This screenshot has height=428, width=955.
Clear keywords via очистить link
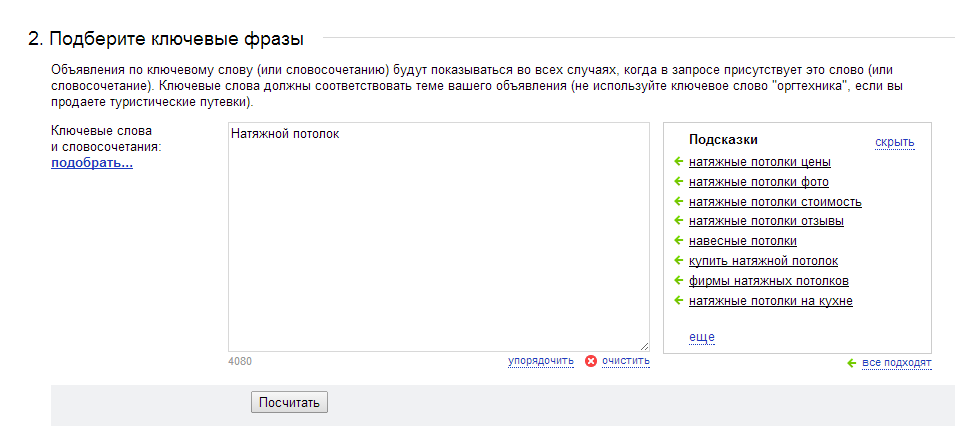[626, 361]
